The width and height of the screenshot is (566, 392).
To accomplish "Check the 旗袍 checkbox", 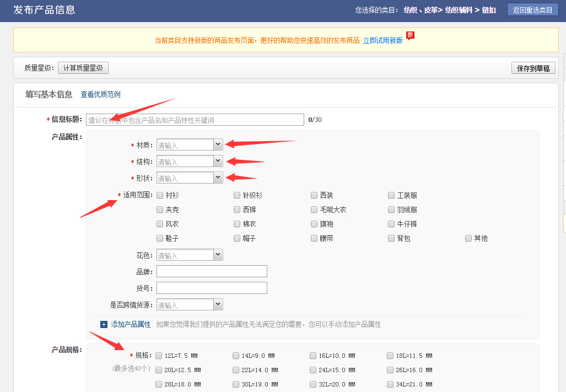I will pyautogui.click(x=314, y=224).
